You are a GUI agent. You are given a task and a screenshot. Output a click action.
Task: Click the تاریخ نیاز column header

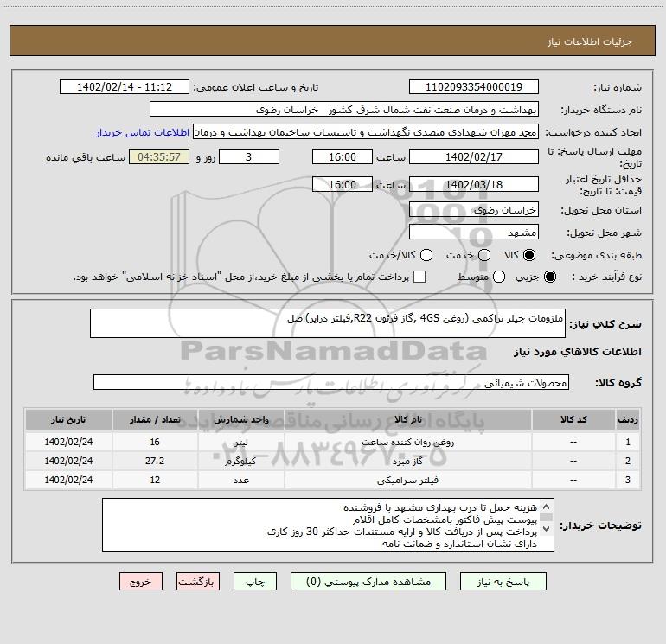(68, 420)
